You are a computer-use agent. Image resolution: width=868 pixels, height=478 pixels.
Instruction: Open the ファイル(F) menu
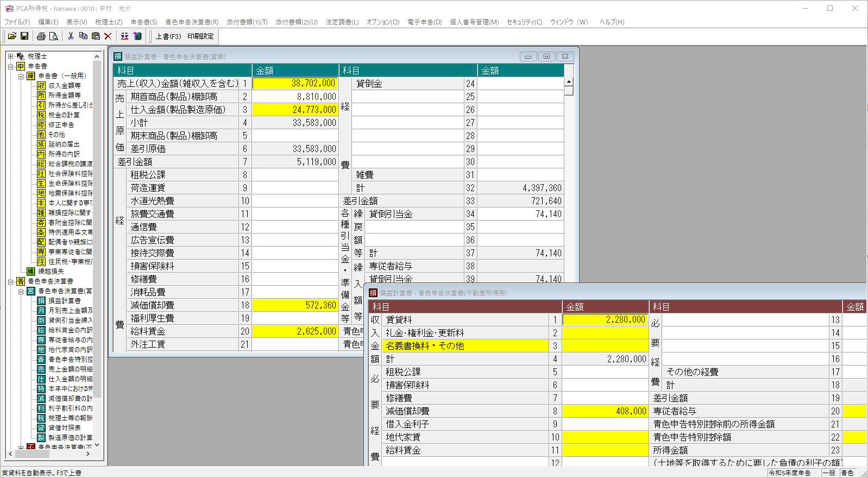pyautogui.click(x=17, y=22)
